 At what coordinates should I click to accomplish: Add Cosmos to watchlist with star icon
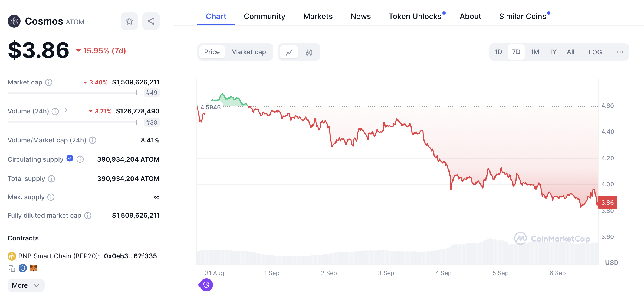tap(129, 21)
